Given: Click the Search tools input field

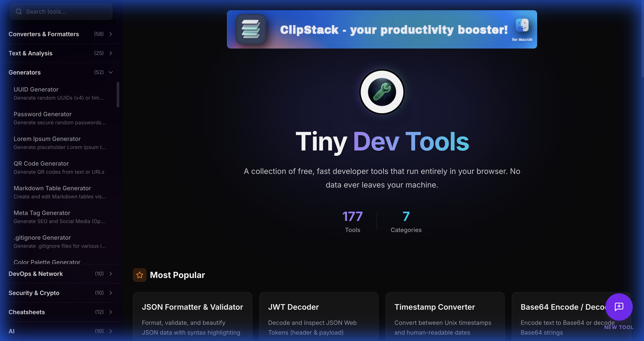Looking at the screenshot, I should pos(61,11).
